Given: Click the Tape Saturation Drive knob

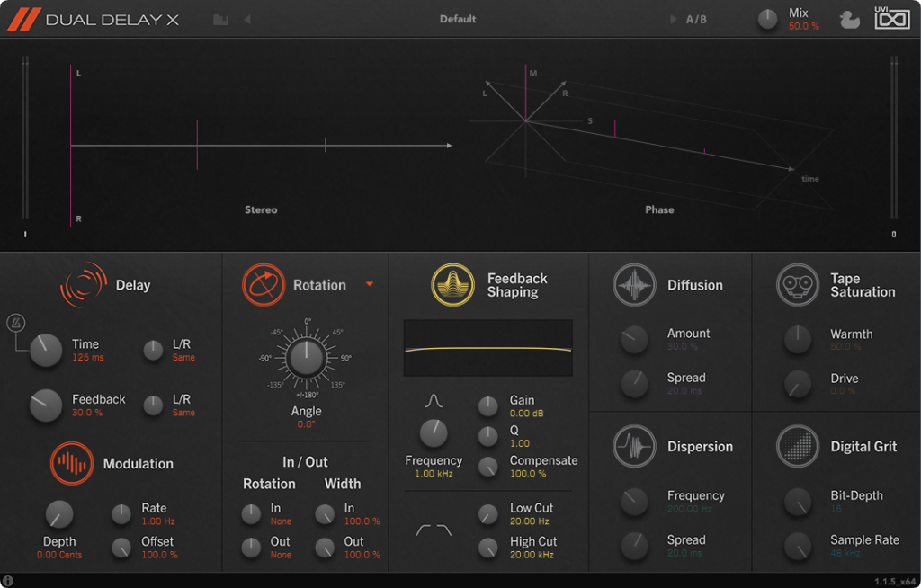Looking at the screenshot, I should click(x=798, y=384).
